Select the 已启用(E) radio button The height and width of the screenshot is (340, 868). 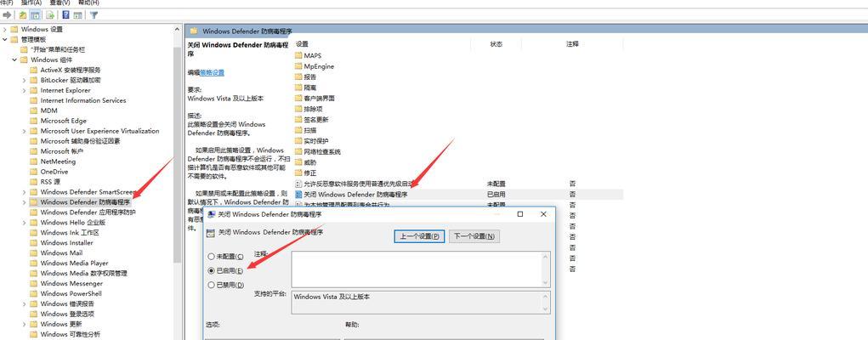tap(211, 271)
